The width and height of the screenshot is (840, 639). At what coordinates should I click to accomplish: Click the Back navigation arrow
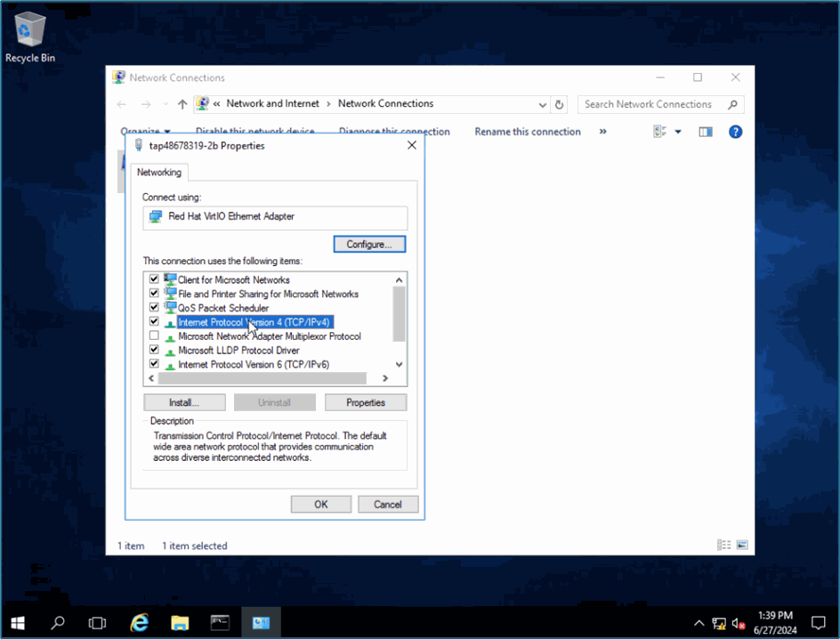(x=122, y=104)
